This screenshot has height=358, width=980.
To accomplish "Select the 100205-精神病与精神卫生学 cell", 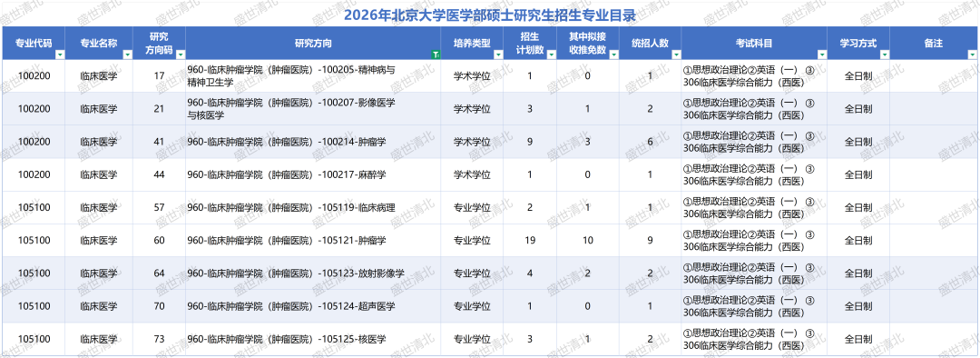I will click(x=313, y=75).
